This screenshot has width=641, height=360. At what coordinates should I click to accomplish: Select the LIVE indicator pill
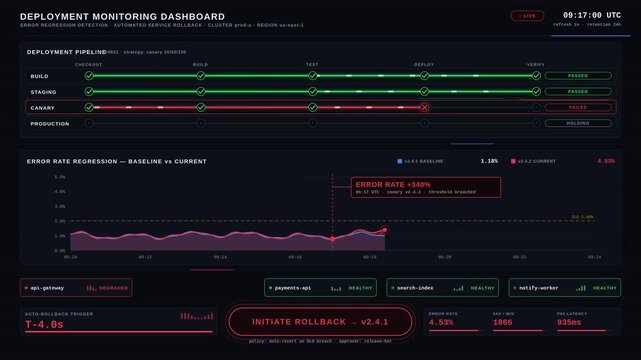(527, 16)
